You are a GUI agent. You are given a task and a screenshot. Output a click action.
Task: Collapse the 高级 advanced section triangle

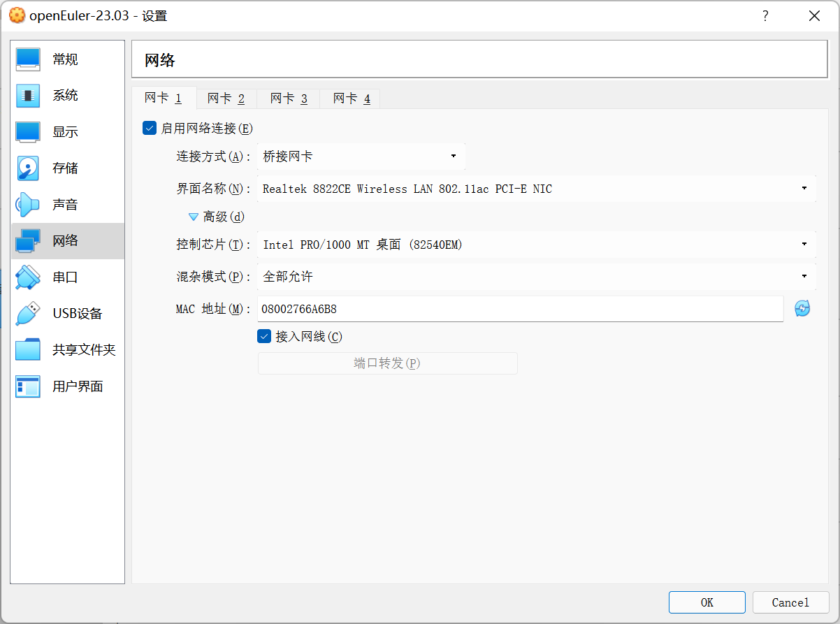pos(194,217)
